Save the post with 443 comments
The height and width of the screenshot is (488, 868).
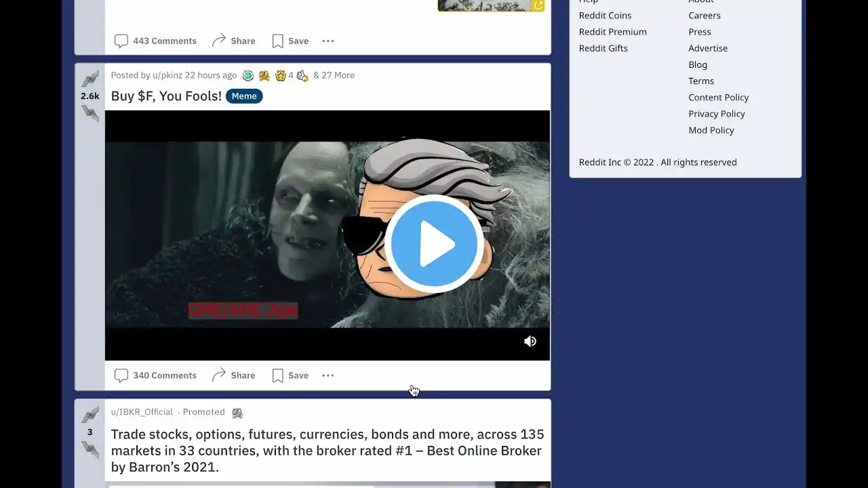click(290, 41)
